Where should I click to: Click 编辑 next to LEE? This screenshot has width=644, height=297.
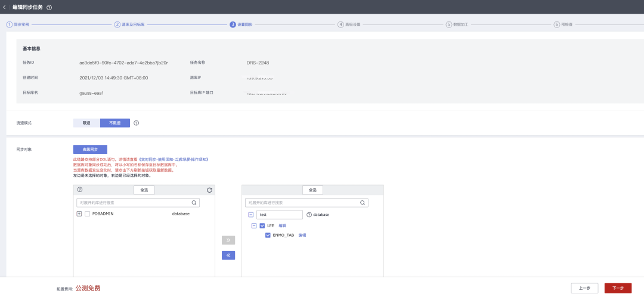click(x=283, y=225)
